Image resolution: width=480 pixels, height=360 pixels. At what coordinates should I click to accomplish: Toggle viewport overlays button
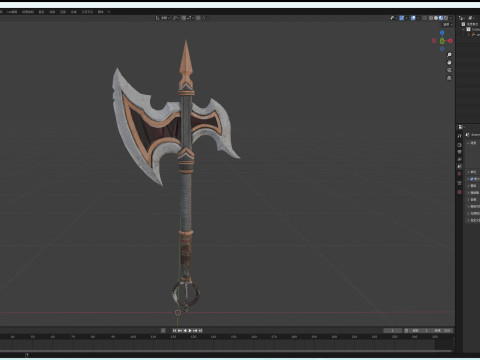click(413, 18)
